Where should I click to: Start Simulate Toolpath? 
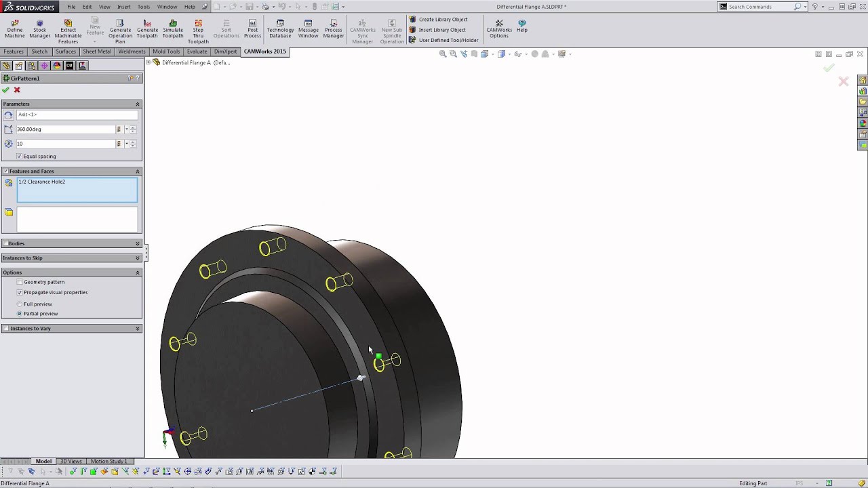tap(173, 28)
